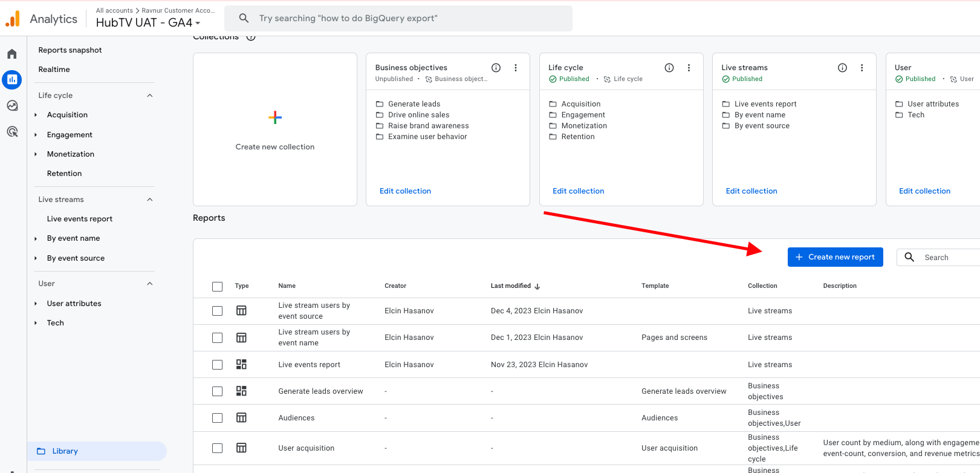Click Pages and screens template cell
The width and height of the screenshot is (980, 473).
pyautogui.click(x=674, y=338)
